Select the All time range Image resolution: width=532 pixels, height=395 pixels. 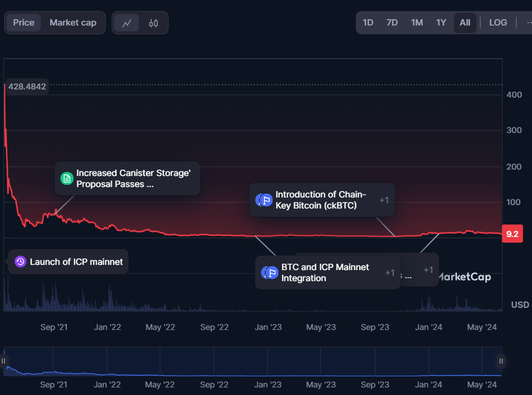465,23
